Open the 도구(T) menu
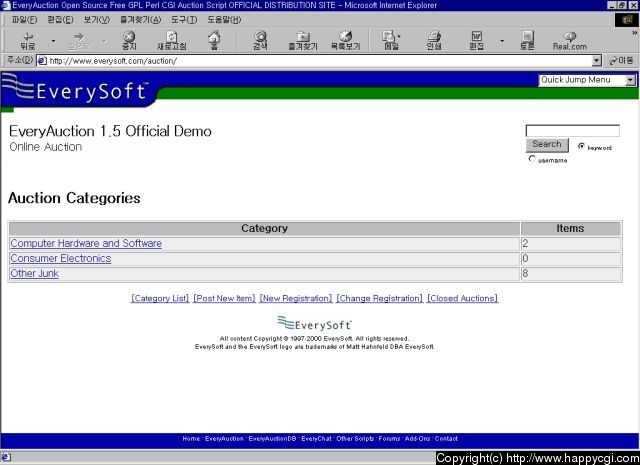Viewport: 640px width, 465px height. click(184, 20)
